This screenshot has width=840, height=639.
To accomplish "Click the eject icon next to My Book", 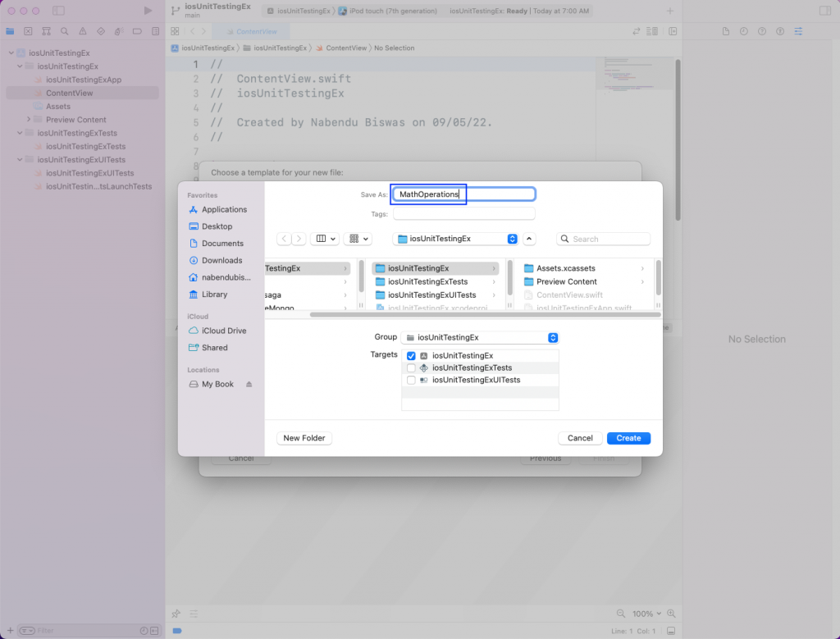I will 249,384.
